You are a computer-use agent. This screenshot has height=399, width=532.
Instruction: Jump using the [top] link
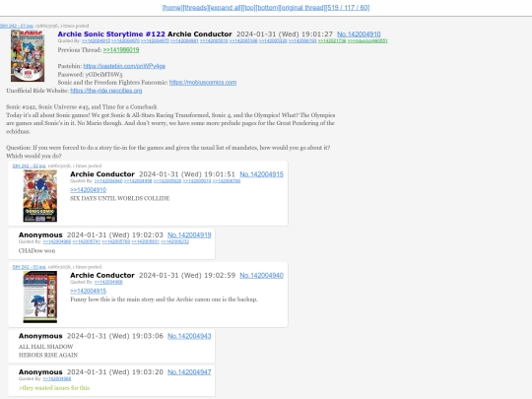(249, 8)
